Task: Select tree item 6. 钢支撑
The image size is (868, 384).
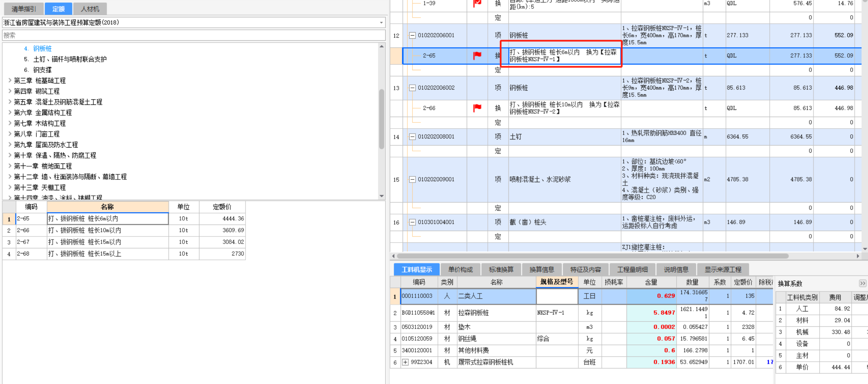Action: (x=38, y=70)
